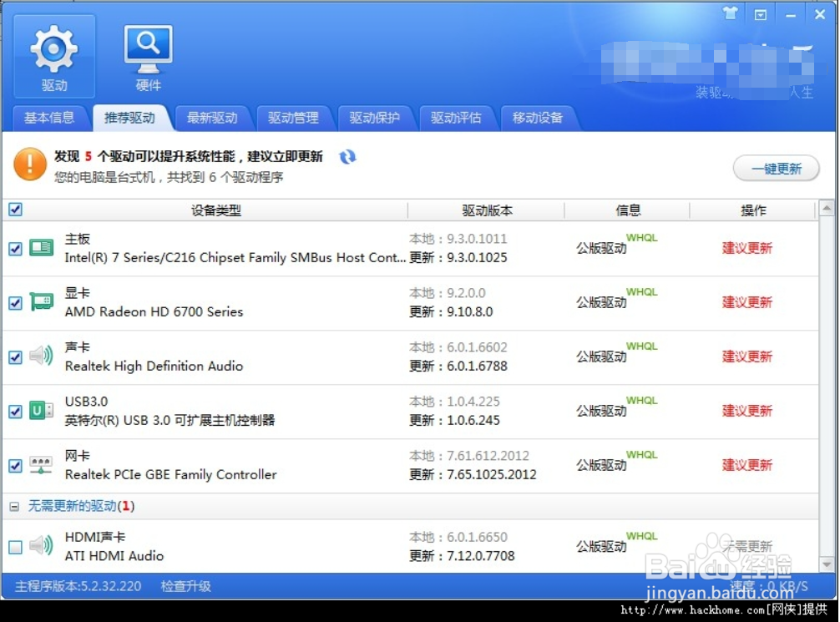
Task: Click the Realtek PCIe GBE Family Controller name
Action: (x=171, y=475)
